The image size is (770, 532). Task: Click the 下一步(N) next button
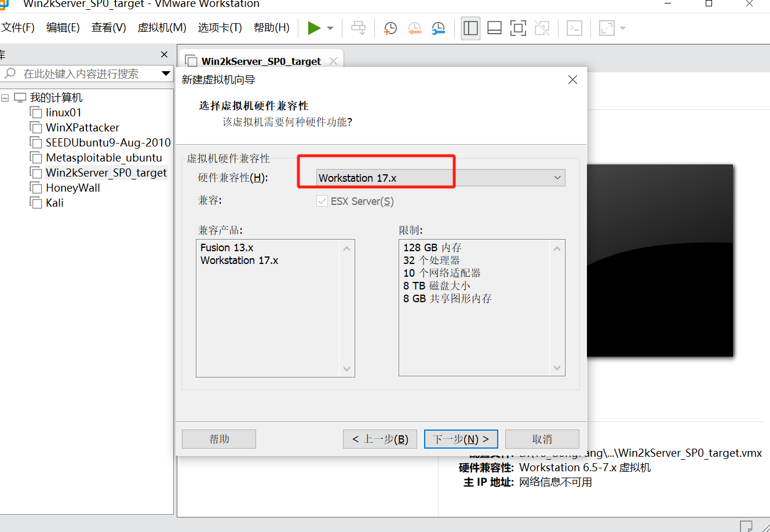tap(461, 439)
